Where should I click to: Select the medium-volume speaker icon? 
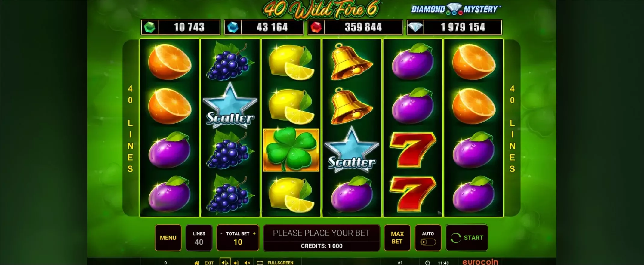pyautogui.click(x=236, y=263)
